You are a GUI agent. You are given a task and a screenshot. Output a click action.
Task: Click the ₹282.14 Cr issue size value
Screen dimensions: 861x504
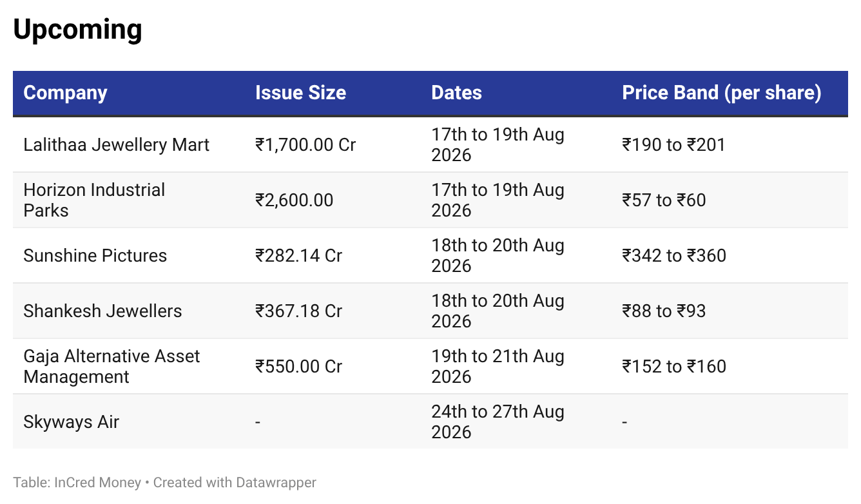click(x=298, y=255)
